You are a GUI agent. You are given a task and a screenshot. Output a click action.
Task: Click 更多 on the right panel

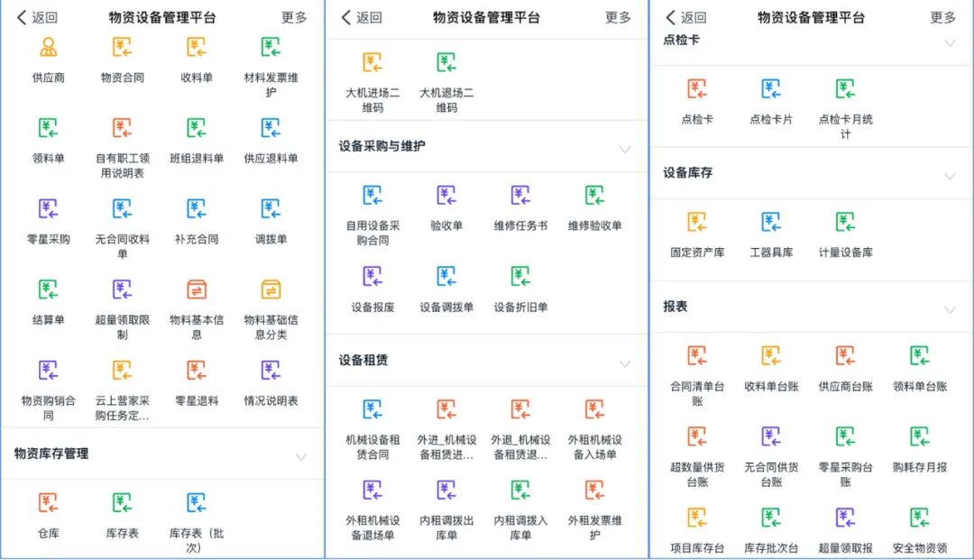click(942, 17)
